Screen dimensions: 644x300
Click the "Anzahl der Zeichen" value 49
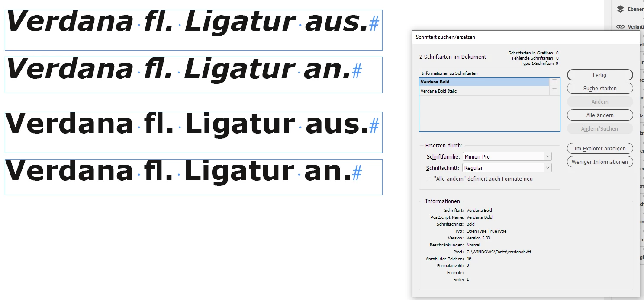coord(469,259)
